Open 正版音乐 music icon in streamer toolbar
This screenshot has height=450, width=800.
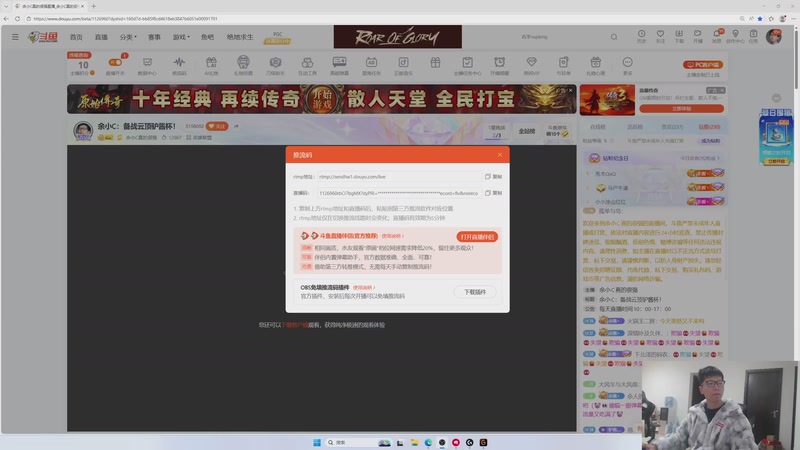pos(403,66)
